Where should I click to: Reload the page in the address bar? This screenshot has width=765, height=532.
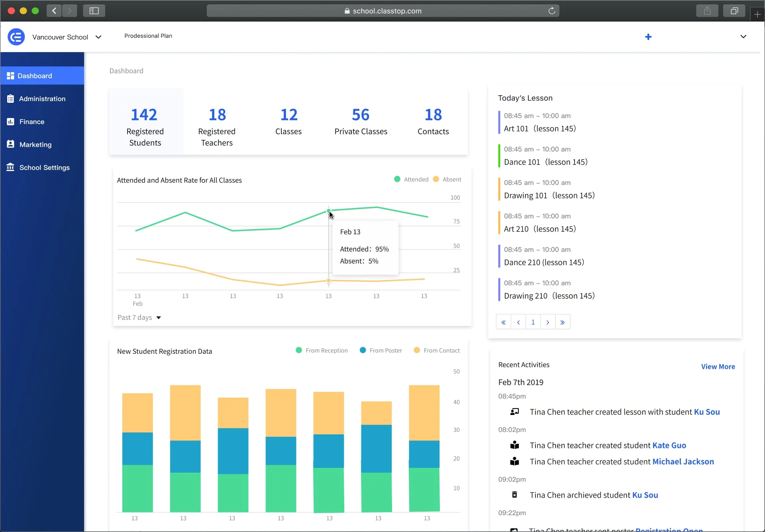(x=552, y=11)
